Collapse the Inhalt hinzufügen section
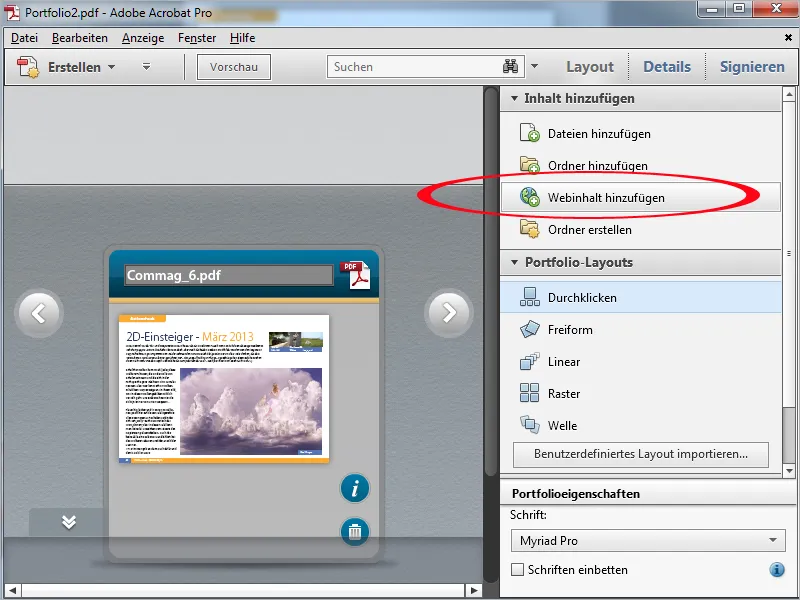800x600 pixels. pyautogui.click(x=514, y=98)
